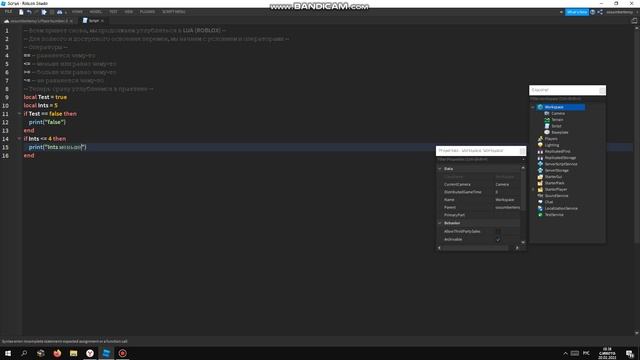Viewport: 640px width, 360px height.
Task: Click the Name property value Workspace
Action: pos(505,200)
